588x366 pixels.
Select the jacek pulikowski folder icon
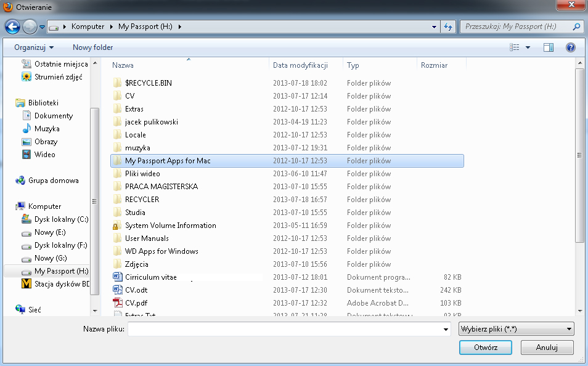coord(117,122)
